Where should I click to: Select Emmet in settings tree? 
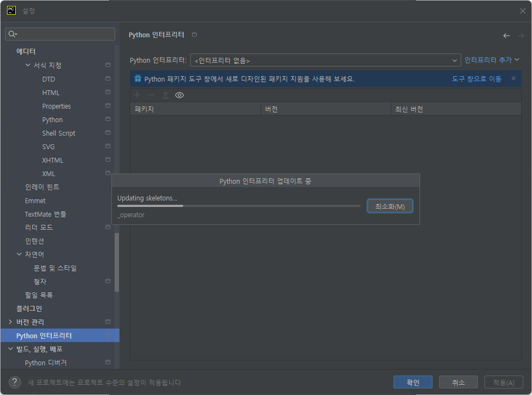pos(35,200)
